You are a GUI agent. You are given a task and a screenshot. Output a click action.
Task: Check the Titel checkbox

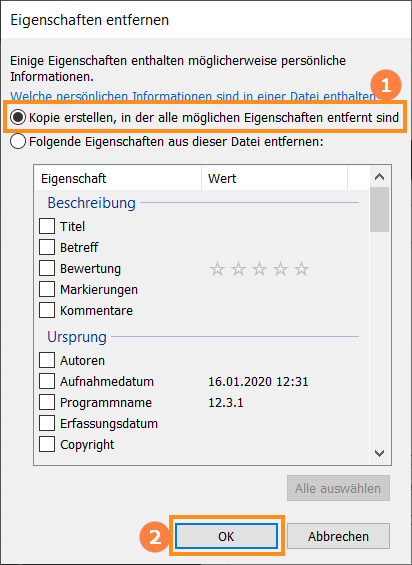click(x=47, y=226)
